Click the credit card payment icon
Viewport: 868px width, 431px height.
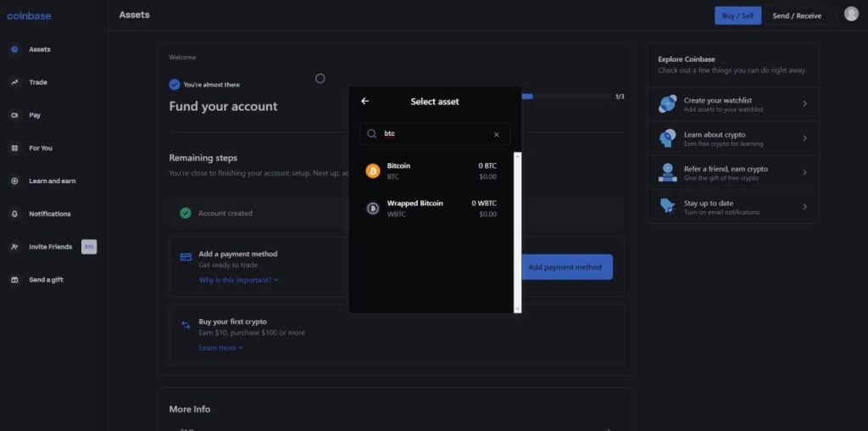point(186,257)
